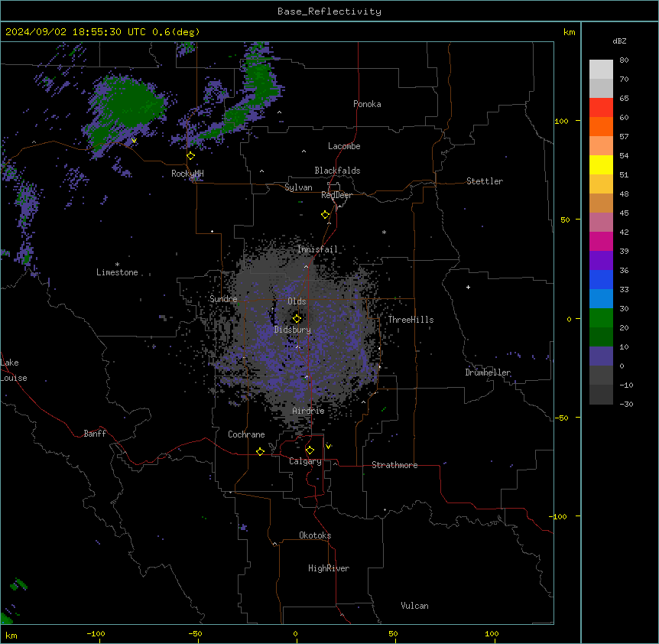Click the RockyMH label
Viewport: 659px width, 644px height.
(x=187, y=174)
